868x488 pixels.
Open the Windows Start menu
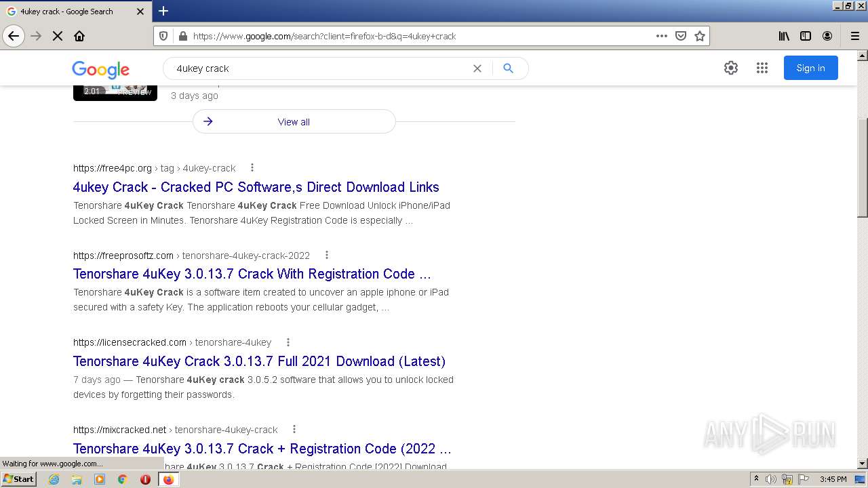point(18,479)
